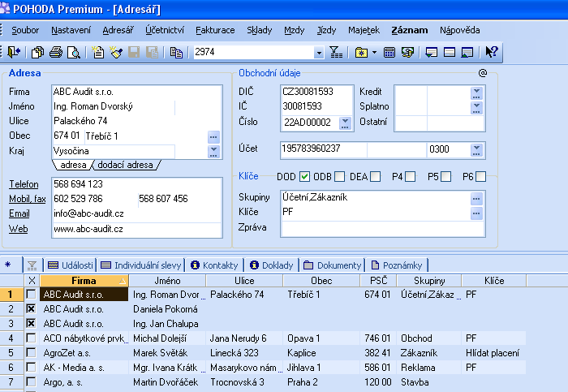Click the panel with green up arrow icon
The height and width of the screenshot is (392, 568).
[467, 53]
